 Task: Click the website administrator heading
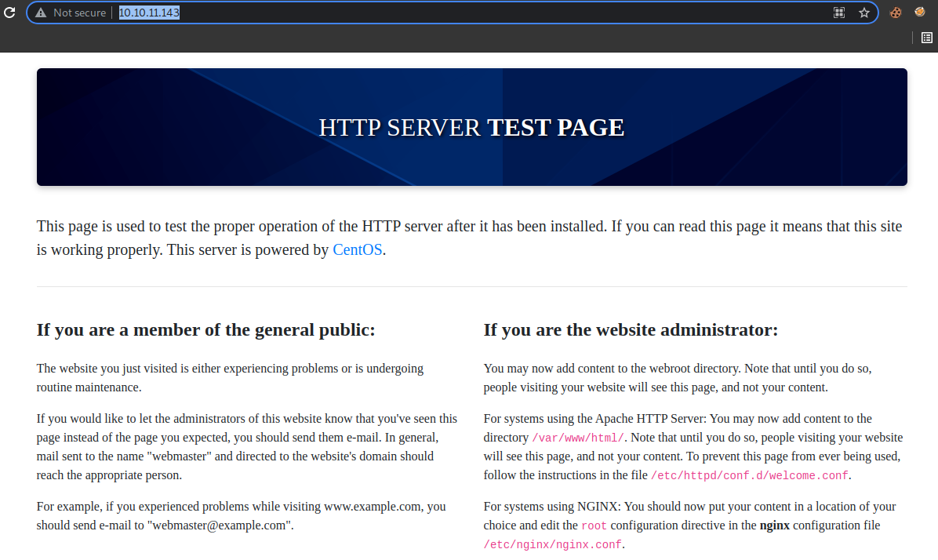[631, 330]
